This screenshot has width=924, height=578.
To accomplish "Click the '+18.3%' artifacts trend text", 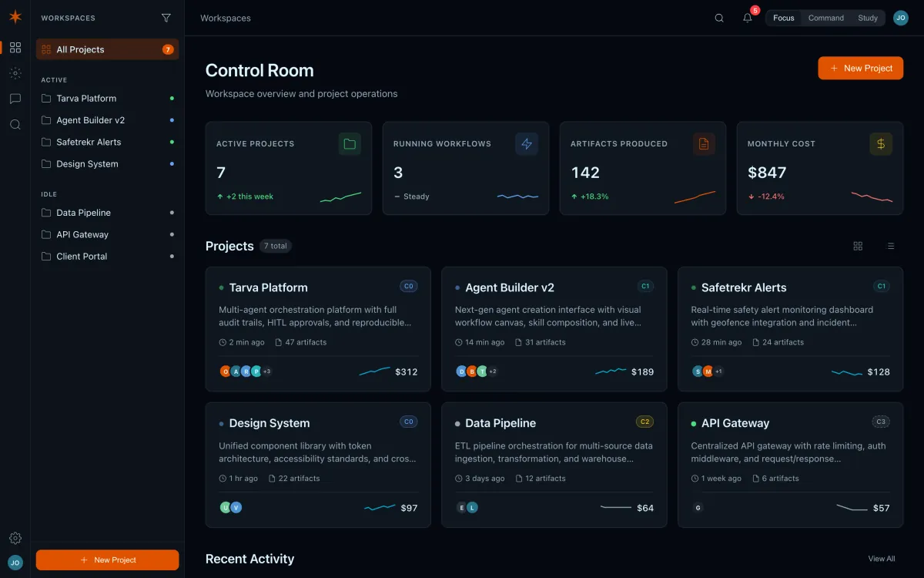I will (x=594, y=197).
